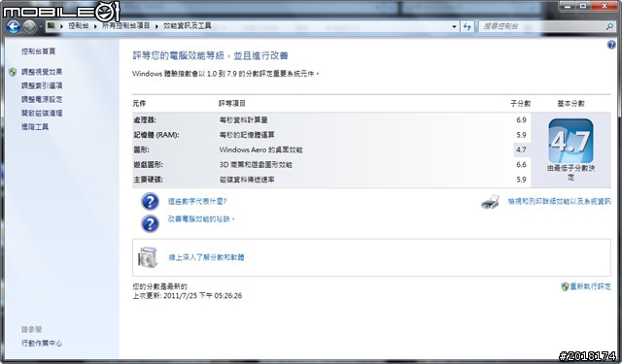Click 重新執行評定 to re-run assessment

coord(590,286)
